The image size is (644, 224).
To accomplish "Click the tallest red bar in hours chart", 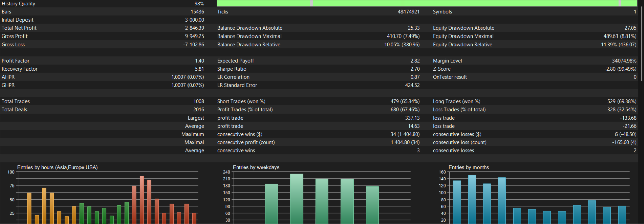I will point(142,200).
